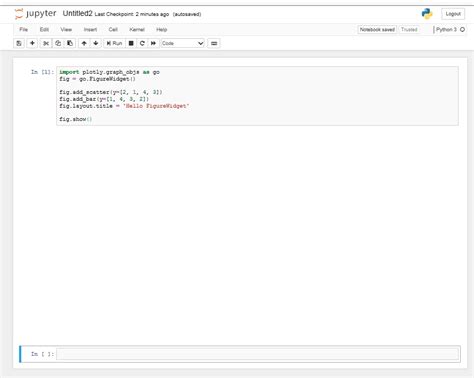Viewport: 474px width, 378px height.
Task: Click the save and checkpoint icon
Action: [19, 43]
